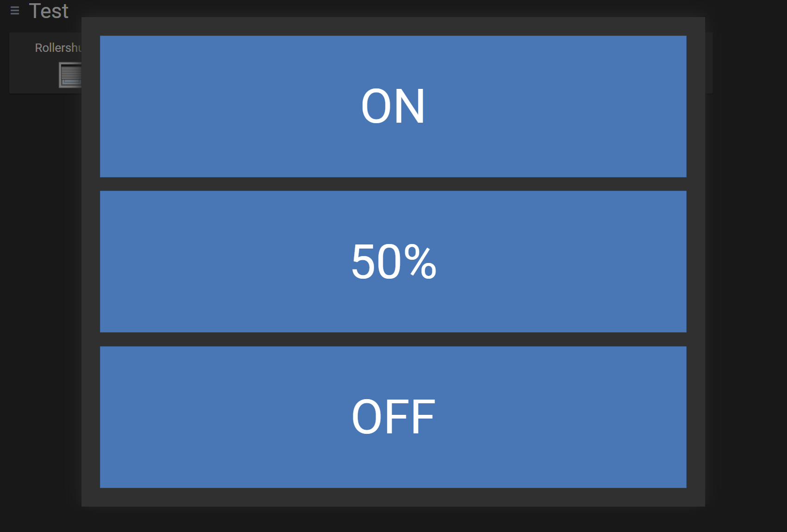Switch the rollershutter fully OFF

(x=393, y=417)
